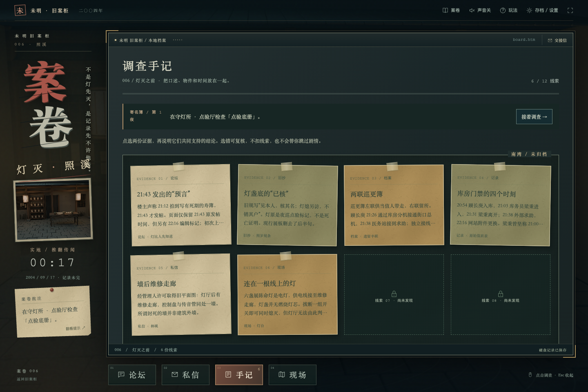Click the locked 线索 07 slot
588x392 pixels.
(x=394, y=295)
